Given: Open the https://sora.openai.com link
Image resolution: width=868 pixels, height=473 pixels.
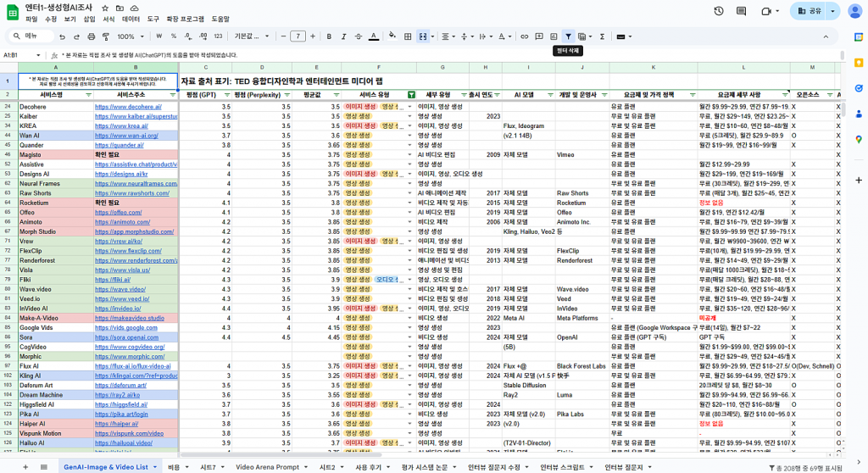Looking at the screenshot, I should click(127, 337).
